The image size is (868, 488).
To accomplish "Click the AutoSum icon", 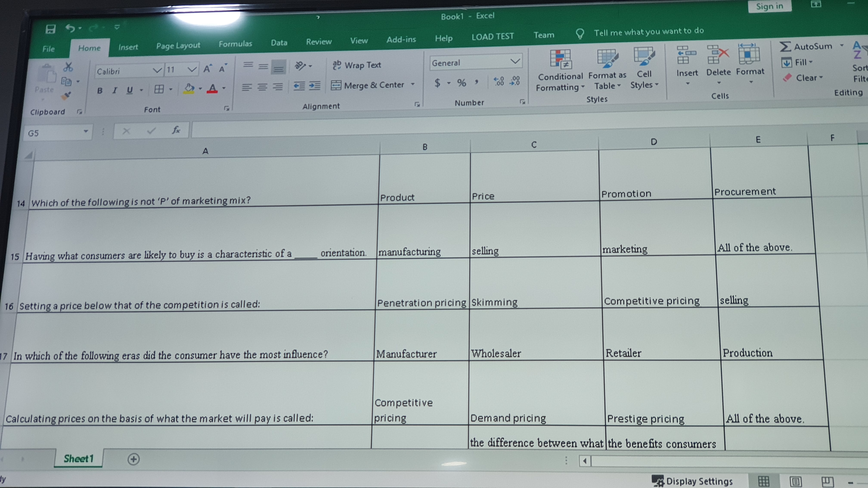I will (785, 47).
